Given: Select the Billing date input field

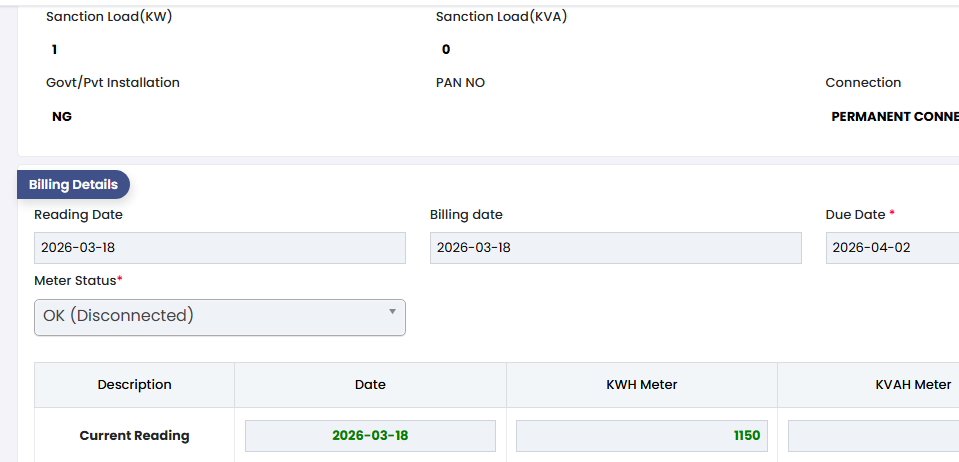Looking at the screenshot, I should 615,248.
